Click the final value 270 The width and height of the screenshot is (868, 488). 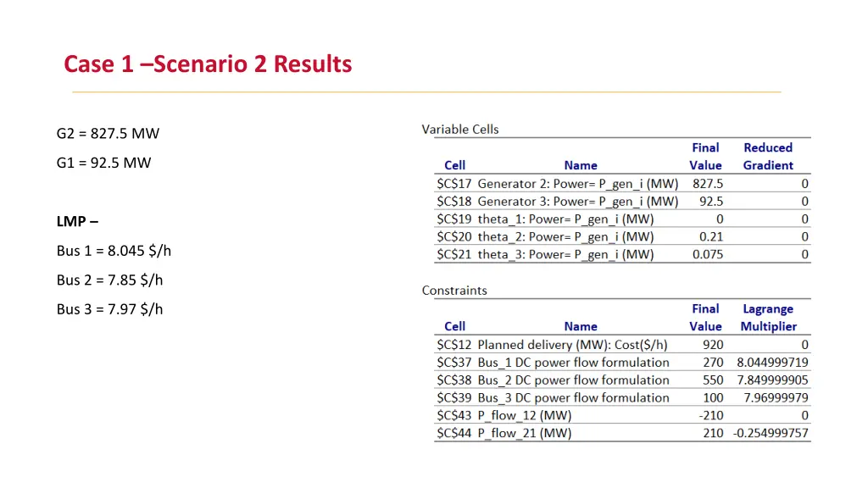click(x=713, y=363)
